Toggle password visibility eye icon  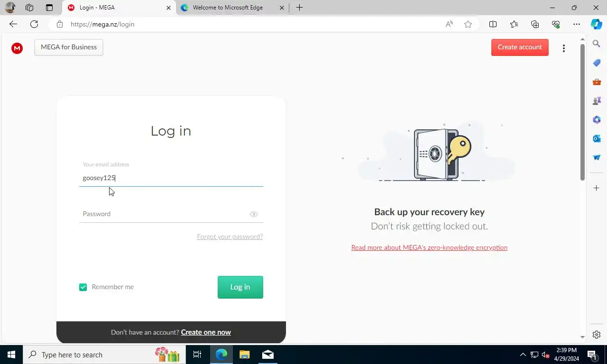(254, 214)
